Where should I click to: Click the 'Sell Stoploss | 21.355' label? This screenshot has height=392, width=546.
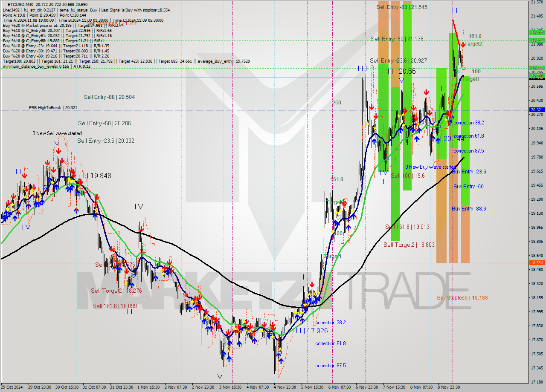click(112, 23)
